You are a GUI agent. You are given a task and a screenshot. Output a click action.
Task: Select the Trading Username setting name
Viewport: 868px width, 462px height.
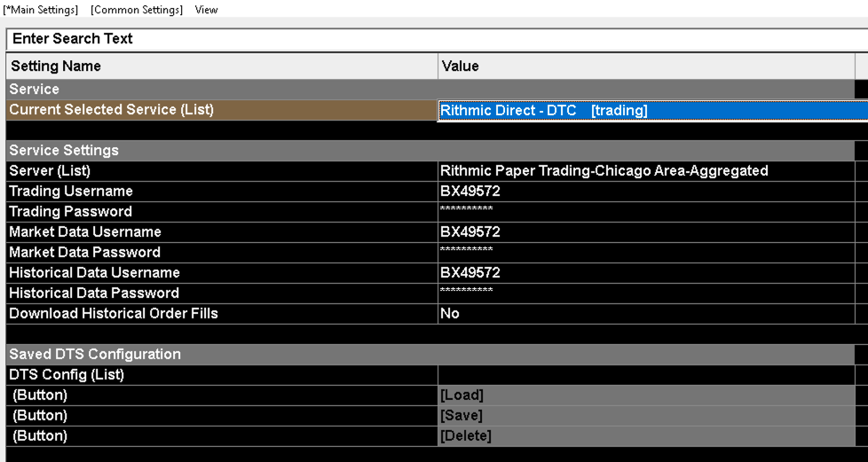coord(222,192)
